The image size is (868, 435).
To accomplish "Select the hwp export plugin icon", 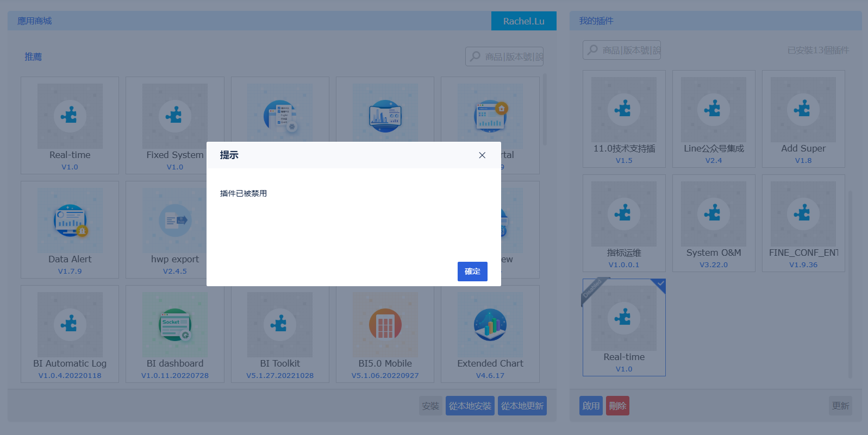I will coord(175,220).
